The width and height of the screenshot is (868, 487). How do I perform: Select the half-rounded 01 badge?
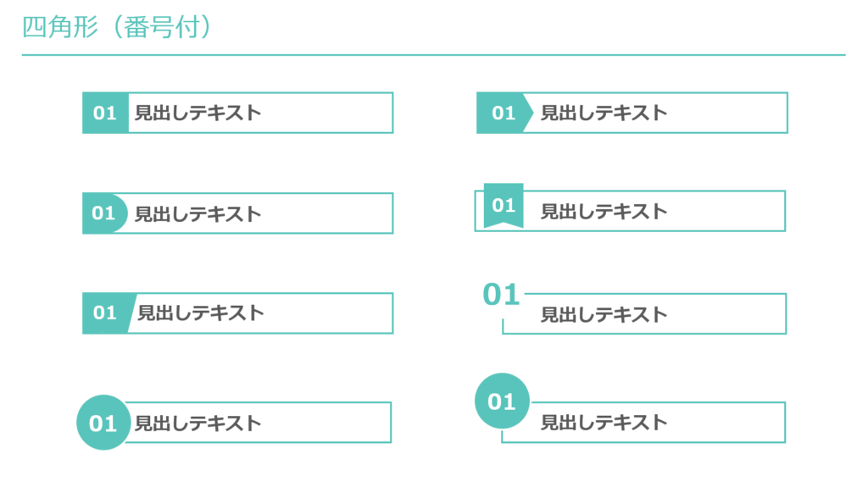pos(103,213)
